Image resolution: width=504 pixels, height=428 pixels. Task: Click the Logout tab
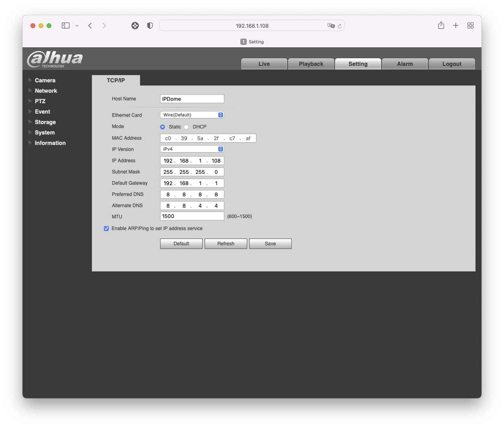tap(452, 64)
